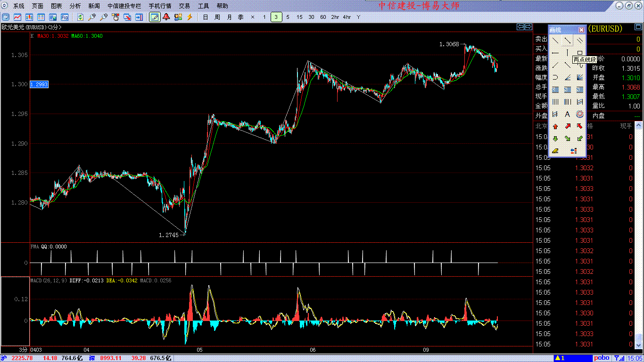Open the 帮助 menu

pyautogui.click(x=222, y=6)
